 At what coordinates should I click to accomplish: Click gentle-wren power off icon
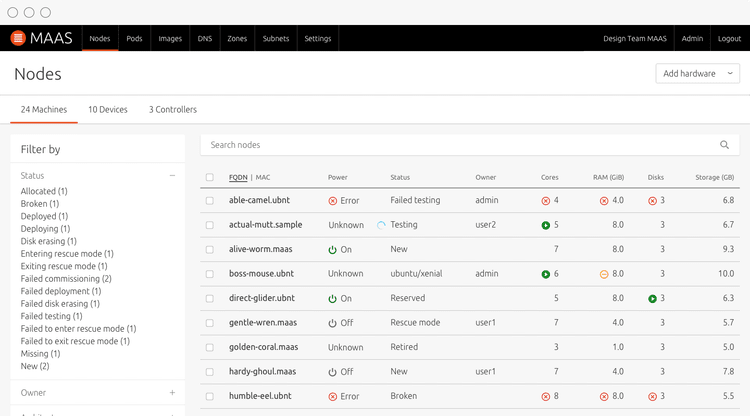pos(332,323)
